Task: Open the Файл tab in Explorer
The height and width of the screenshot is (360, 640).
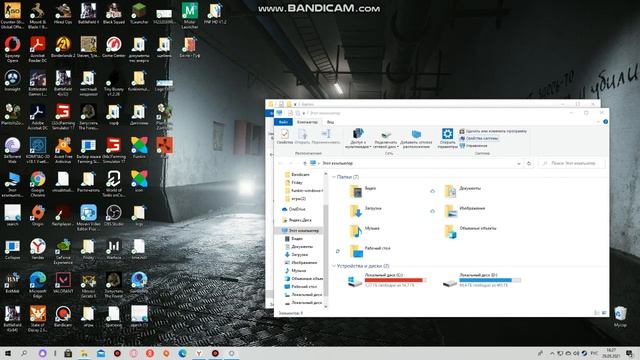Action: [x=283, y=122]
